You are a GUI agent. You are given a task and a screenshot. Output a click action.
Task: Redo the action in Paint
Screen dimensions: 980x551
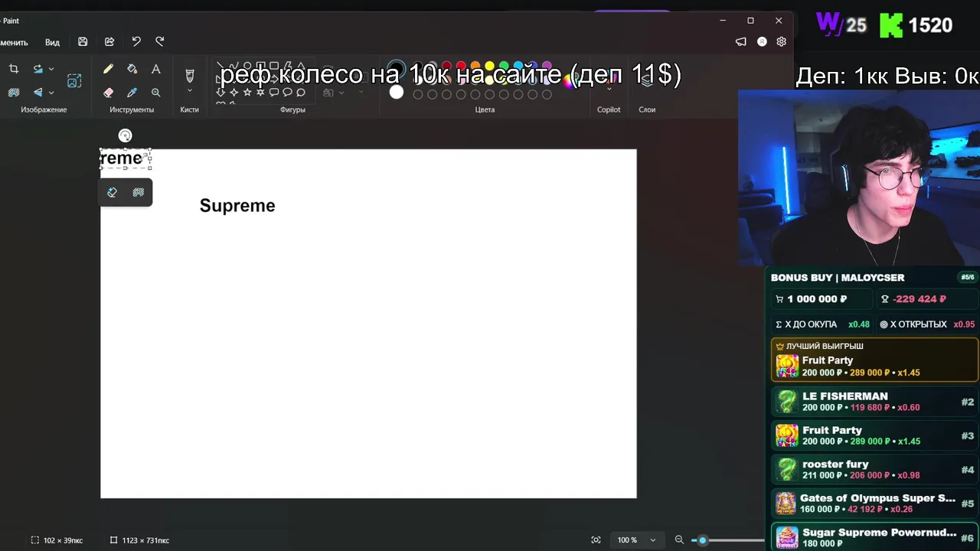[x=160, y=41]
